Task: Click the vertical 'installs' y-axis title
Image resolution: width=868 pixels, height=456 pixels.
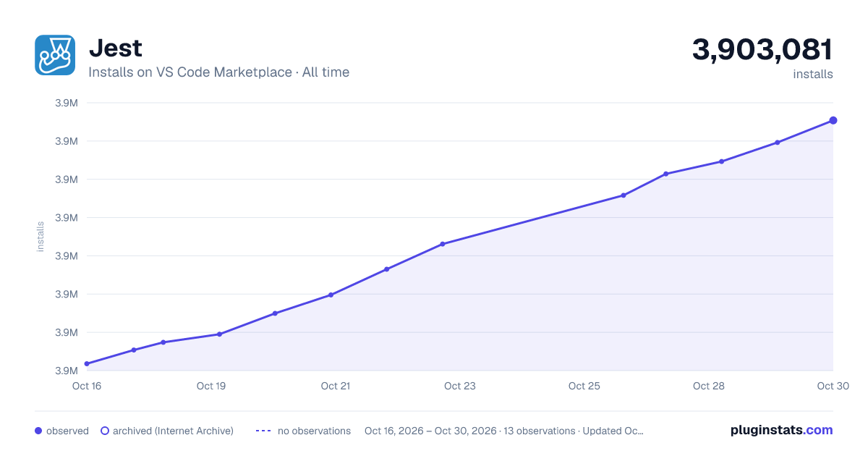Action: (x=41, y=237)
